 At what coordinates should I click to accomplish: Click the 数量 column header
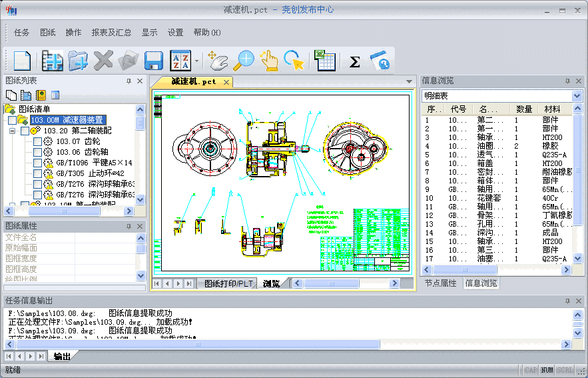[524, 109]
